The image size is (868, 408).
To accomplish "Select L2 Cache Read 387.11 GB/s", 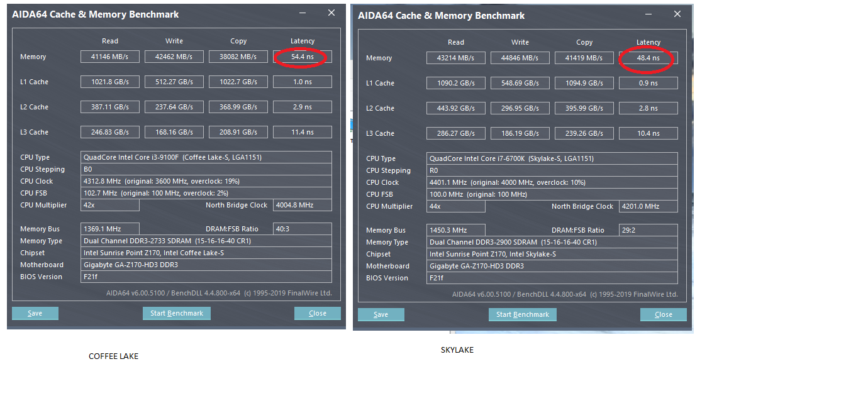I will [x=110, y=107].
